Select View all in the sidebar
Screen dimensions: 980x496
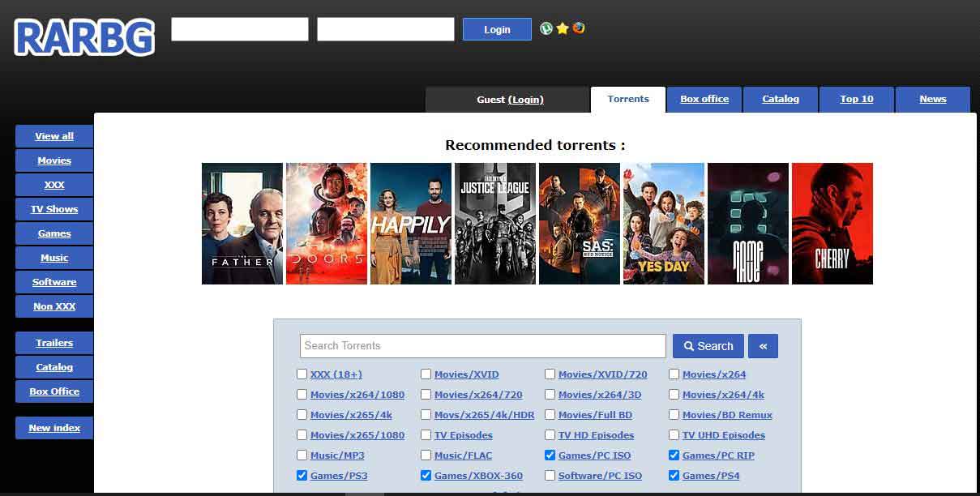[54, 136]
